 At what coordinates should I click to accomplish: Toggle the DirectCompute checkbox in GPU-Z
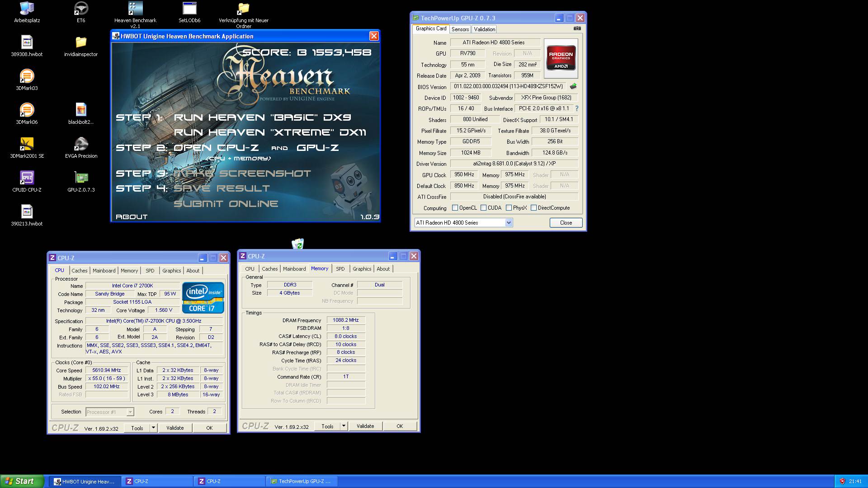(533, 208)
